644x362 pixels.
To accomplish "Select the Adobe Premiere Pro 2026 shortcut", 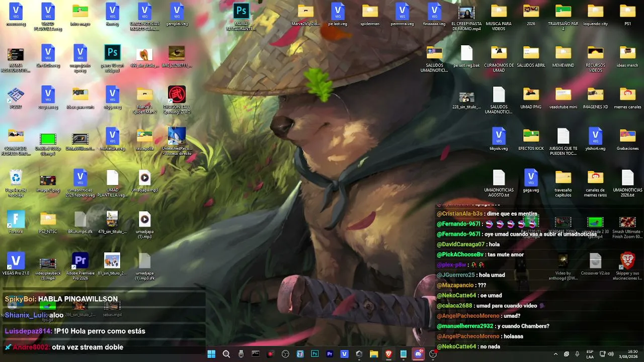I will [80, 266].
